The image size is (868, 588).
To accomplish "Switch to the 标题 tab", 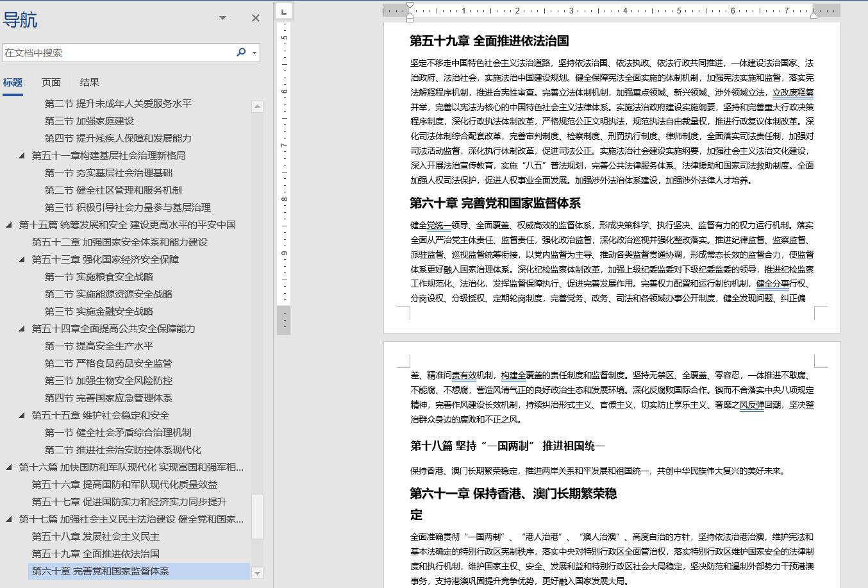I will click(x=13, y=82).
